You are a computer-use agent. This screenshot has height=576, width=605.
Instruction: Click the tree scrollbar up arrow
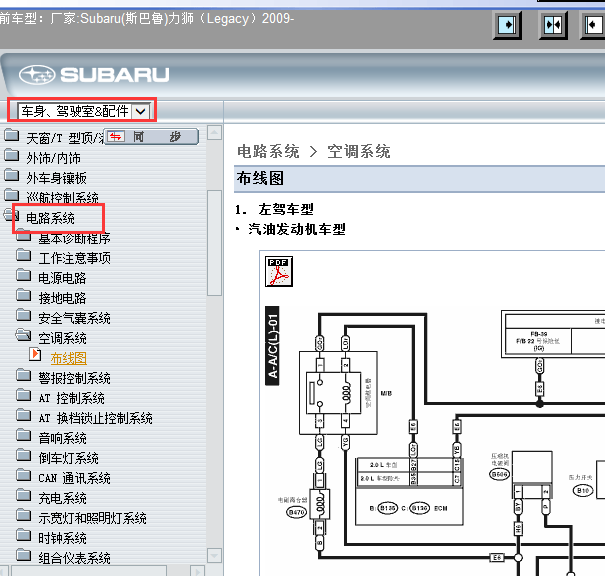click(214, 133)
